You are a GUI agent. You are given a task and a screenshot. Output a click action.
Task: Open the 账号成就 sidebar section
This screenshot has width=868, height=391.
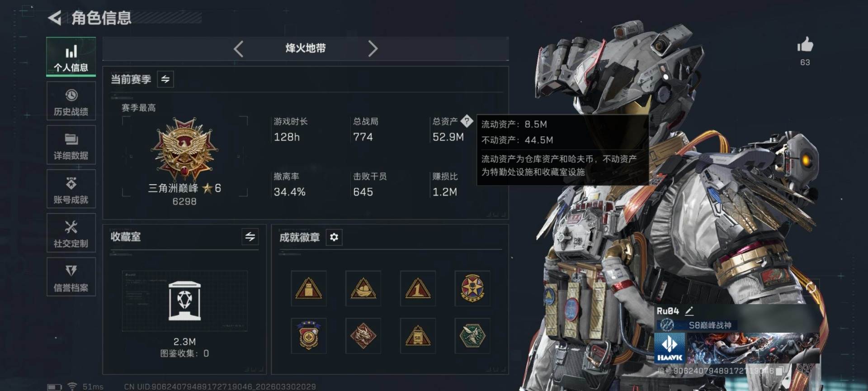click(x=71, y=189)
